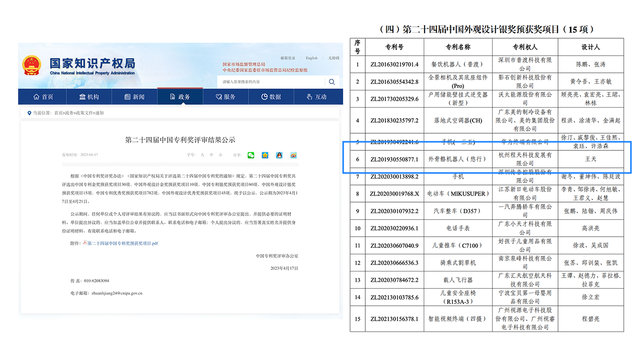Open the 数据 data tab
Image resolution: width=644 pixels, height=362 pixels.
pyautogui.click(x=272, y=97)
